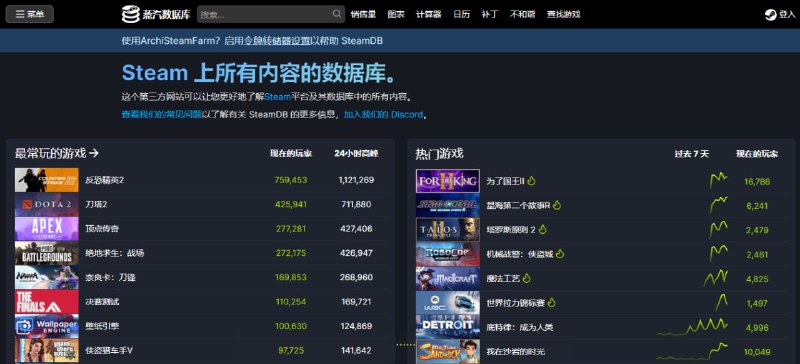
Task: Click the Naraka game thumbnail
Action: coord(46,278)
